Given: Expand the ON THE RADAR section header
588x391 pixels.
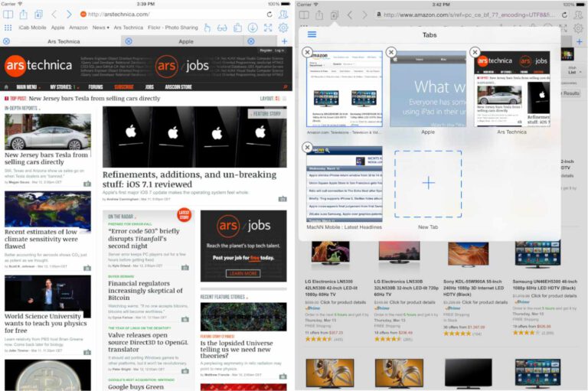Looking at the screenshot, I should (x=122, y=217).
